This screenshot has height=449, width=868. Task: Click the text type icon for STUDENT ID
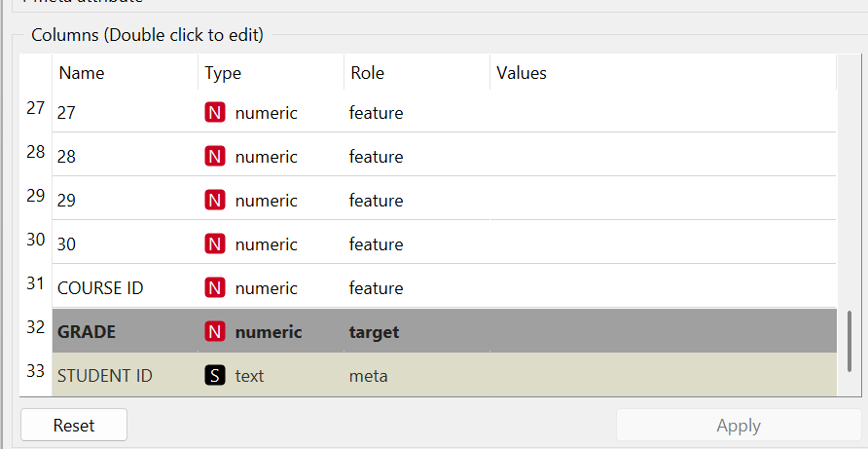click(x=215, y=375)
